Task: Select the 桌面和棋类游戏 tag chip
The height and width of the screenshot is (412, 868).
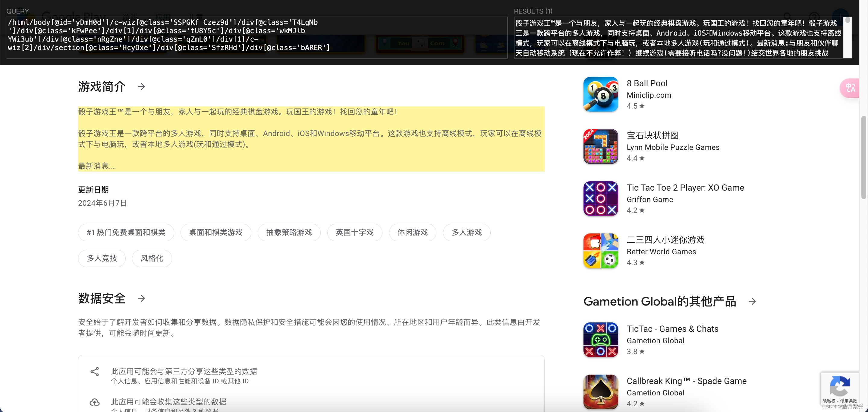Action: click(216, 232)
